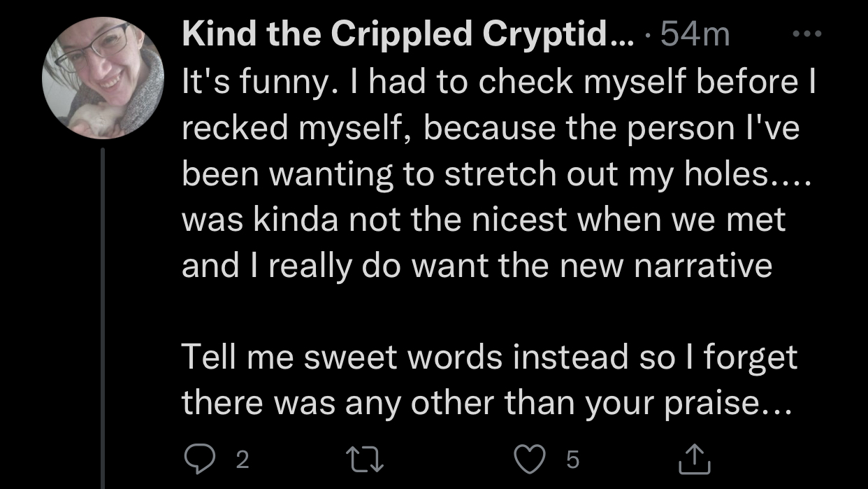Viewport: 868px width, 489px height.
Task: Click the 54m timestamp link
Action: (695, 35)
